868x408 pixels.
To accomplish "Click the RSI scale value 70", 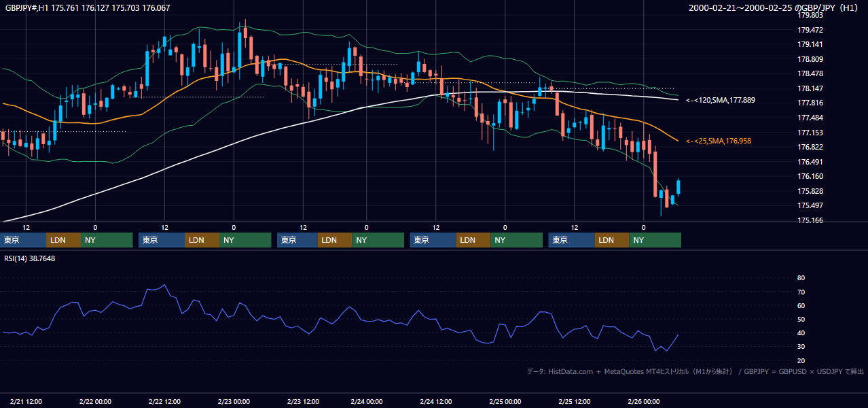I will point(801,292).
